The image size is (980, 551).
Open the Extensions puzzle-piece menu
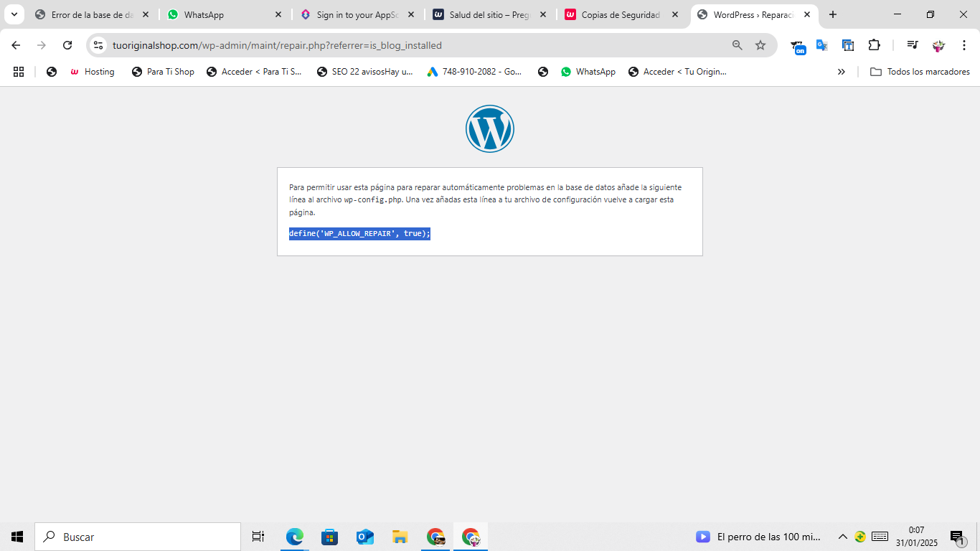(x=874, y=45)
